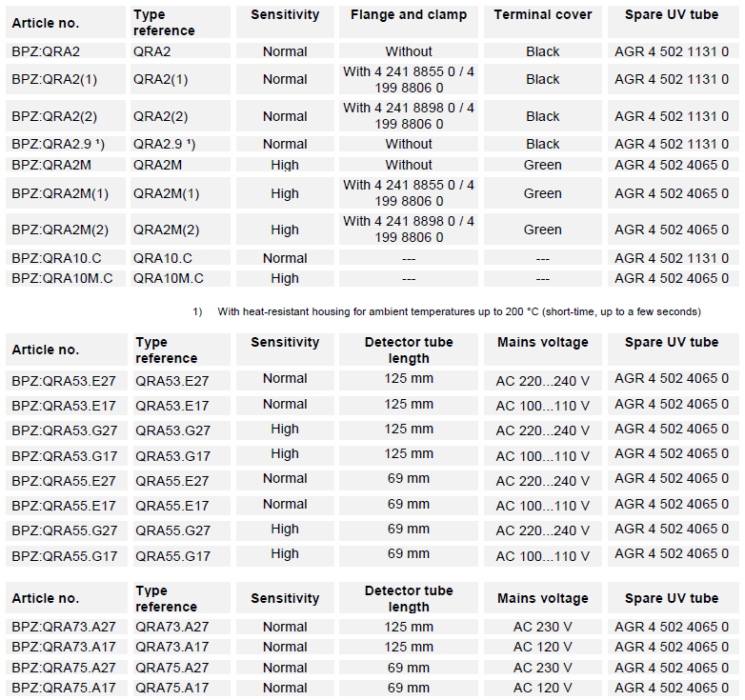Select article number BPZ:QRA2M
This screenshot has width=745, height=700.
tap(51, 165)
